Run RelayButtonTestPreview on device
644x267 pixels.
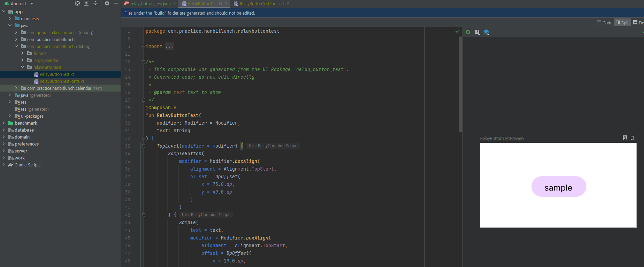tap(632, 138)
